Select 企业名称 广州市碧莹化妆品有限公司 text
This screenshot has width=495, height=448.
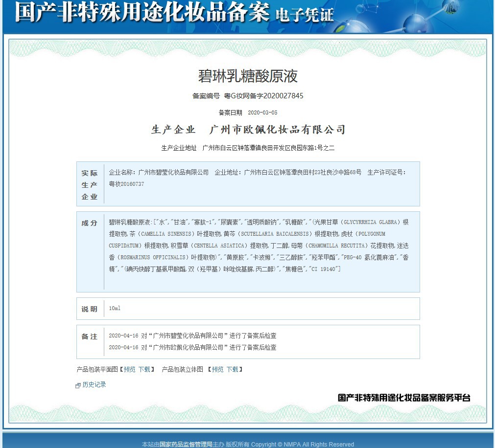point(159,173)
